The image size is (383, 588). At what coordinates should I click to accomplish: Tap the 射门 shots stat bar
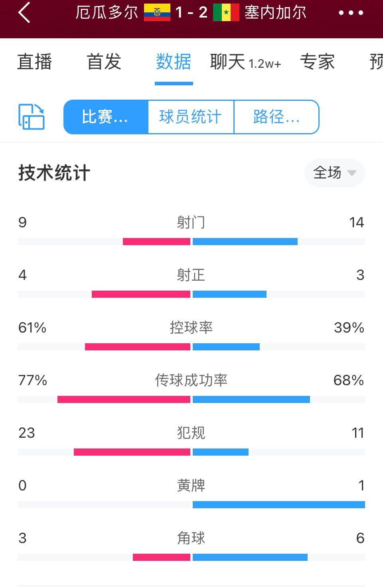tap(191, 242)
